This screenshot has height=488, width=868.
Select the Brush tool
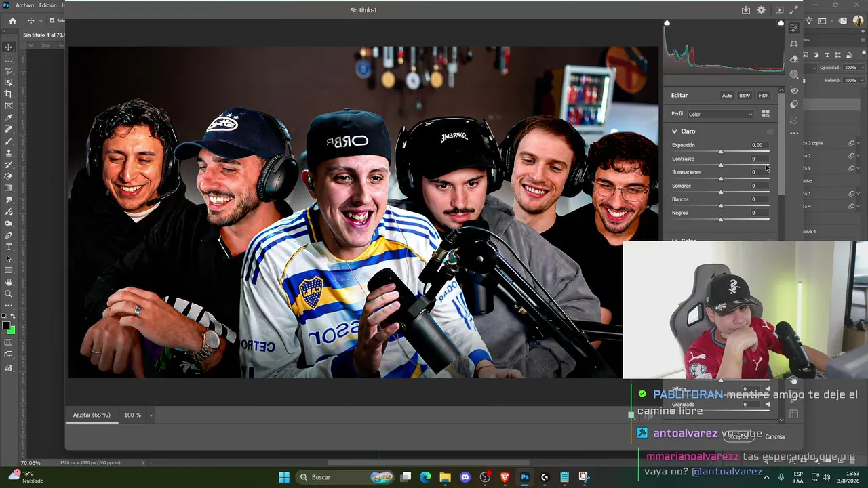tap(9, 141)
